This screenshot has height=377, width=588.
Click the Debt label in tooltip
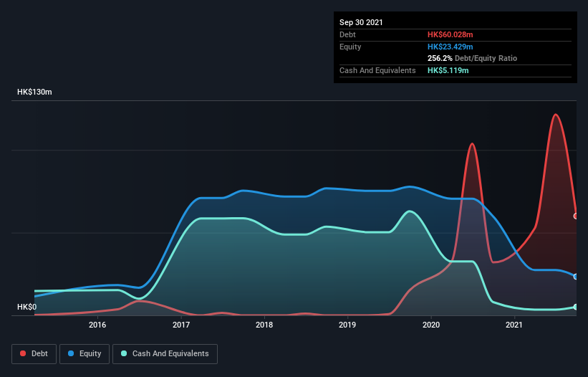(347, 34)
